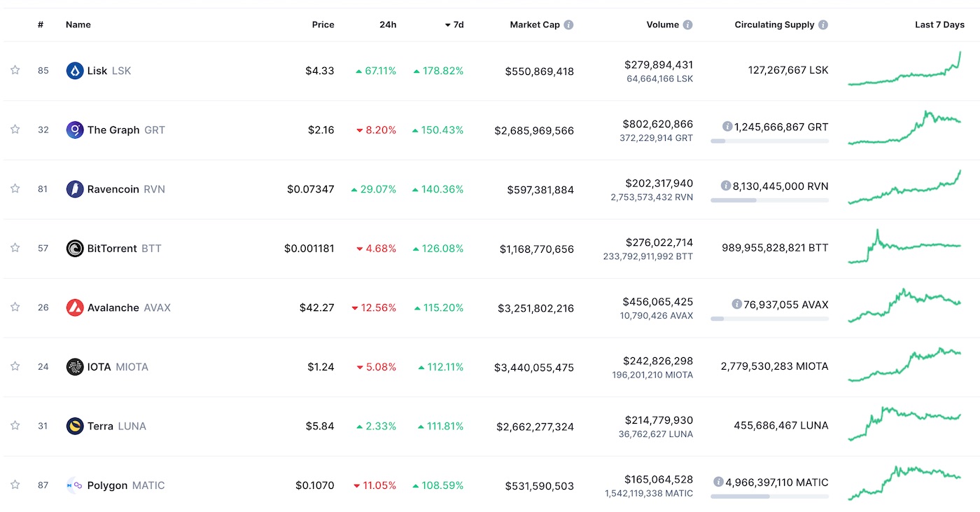Click The Graph circulating supply progress bar
The height and width of the screenshot is (512, 980).
click(769, 141)
